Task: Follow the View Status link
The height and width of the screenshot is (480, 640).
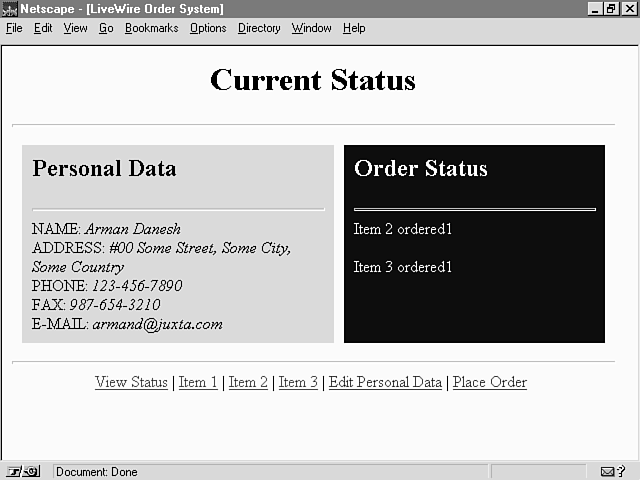Action: [x=131, y=382]
